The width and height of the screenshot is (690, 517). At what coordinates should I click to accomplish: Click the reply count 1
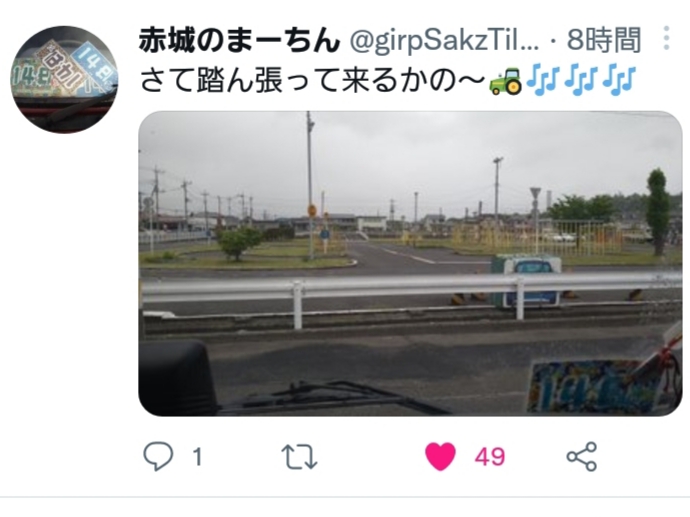[x=197, y=457]
